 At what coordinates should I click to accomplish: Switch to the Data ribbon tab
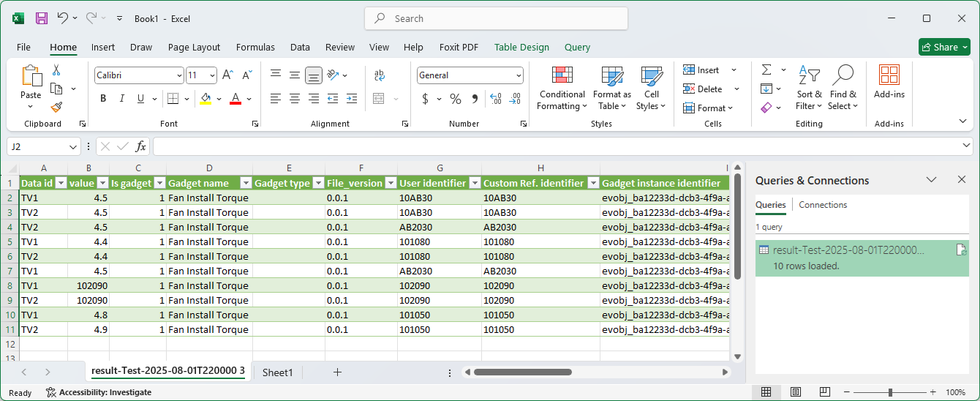pos(300,47)
